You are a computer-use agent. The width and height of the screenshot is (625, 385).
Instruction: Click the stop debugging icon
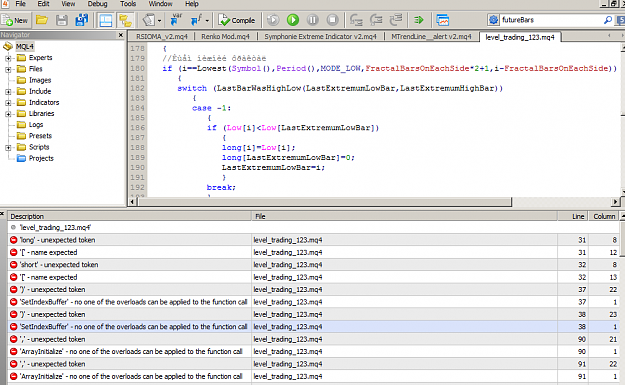(332, 20)
